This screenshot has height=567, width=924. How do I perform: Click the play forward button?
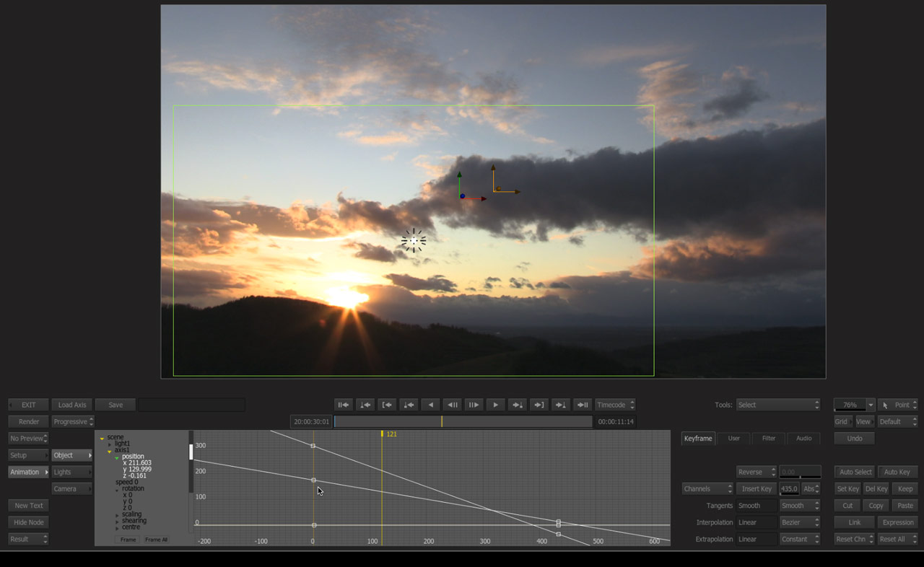[x=495, y=405]
